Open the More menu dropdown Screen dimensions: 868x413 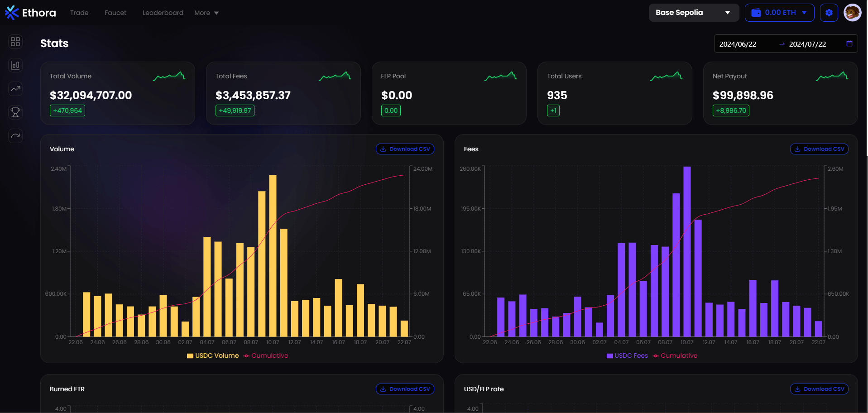click(x=206, y=13)
